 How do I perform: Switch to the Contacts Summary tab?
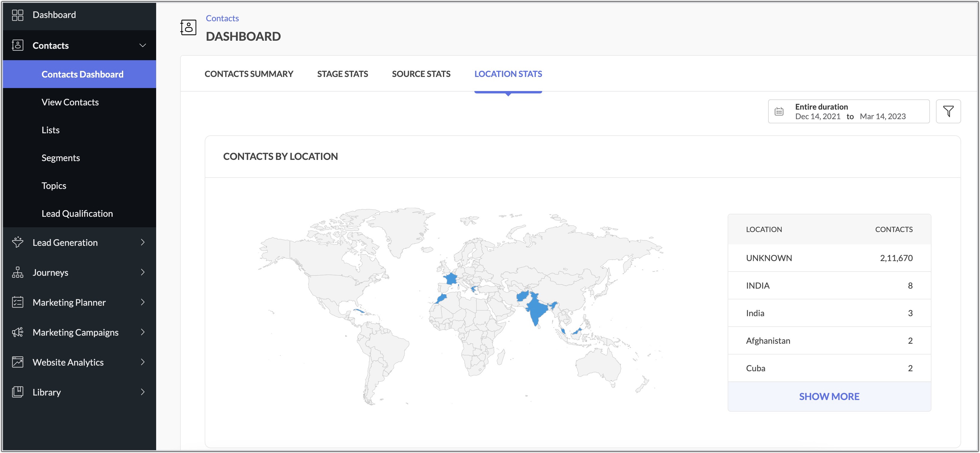pos(248,74)
